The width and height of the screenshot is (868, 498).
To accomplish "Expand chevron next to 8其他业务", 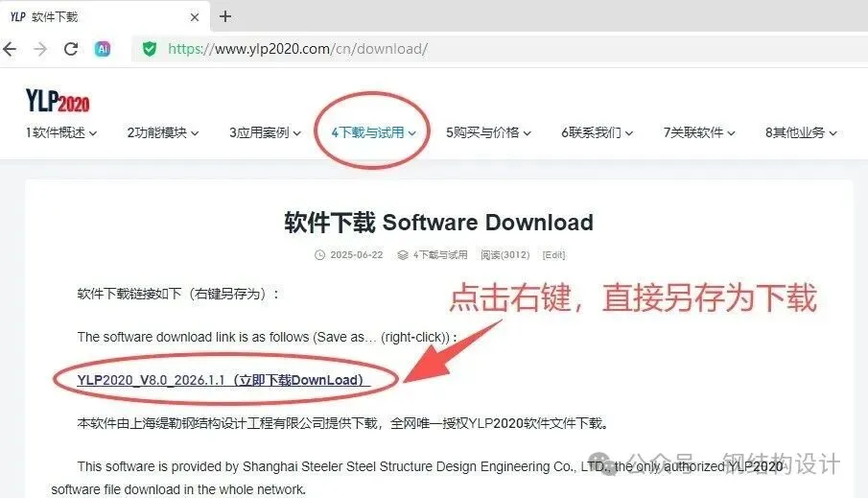I will 833,133.
